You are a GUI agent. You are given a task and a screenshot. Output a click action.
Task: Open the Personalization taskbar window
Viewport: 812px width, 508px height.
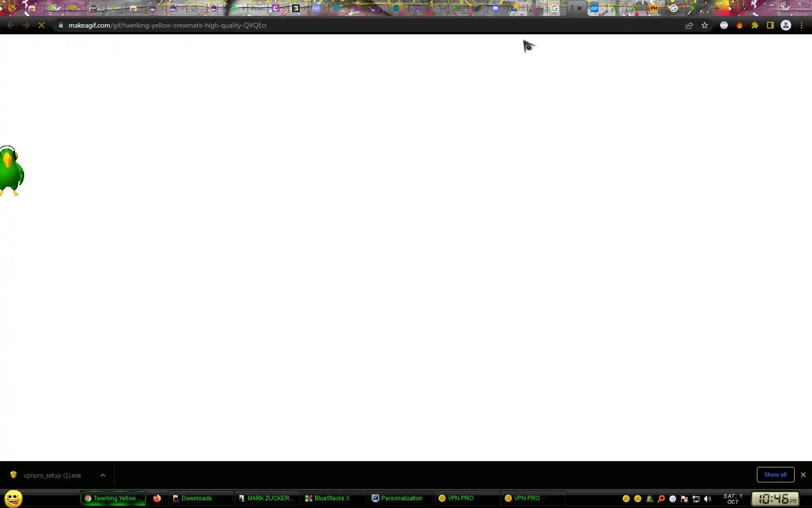(400, 498)
